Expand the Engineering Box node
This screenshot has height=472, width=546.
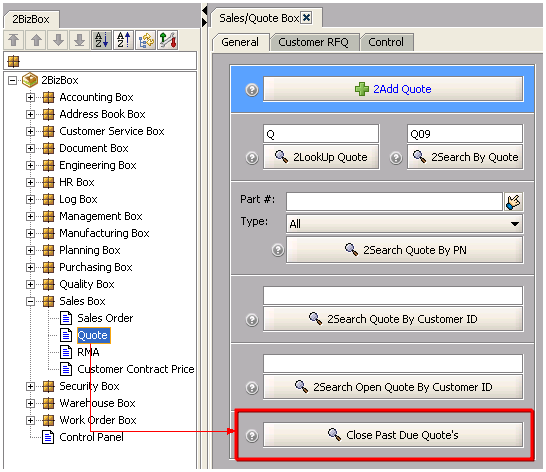click(30, 165)
